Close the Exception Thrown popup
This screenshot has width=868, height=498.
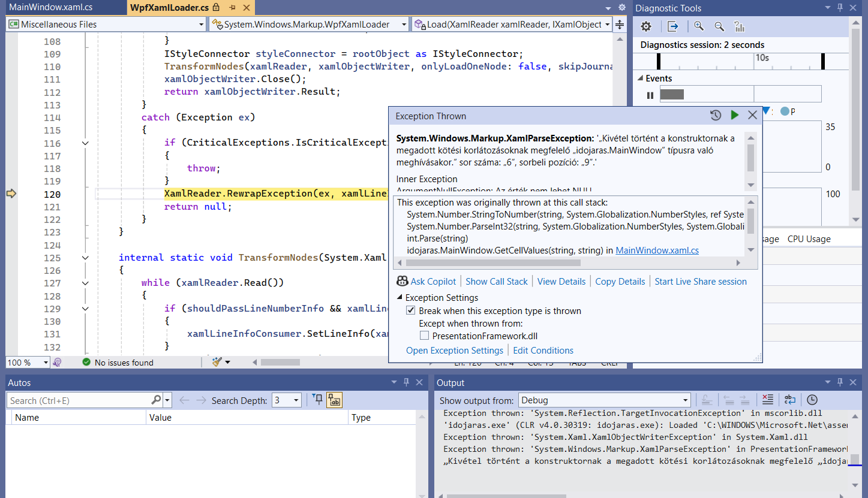pos(752,116)
